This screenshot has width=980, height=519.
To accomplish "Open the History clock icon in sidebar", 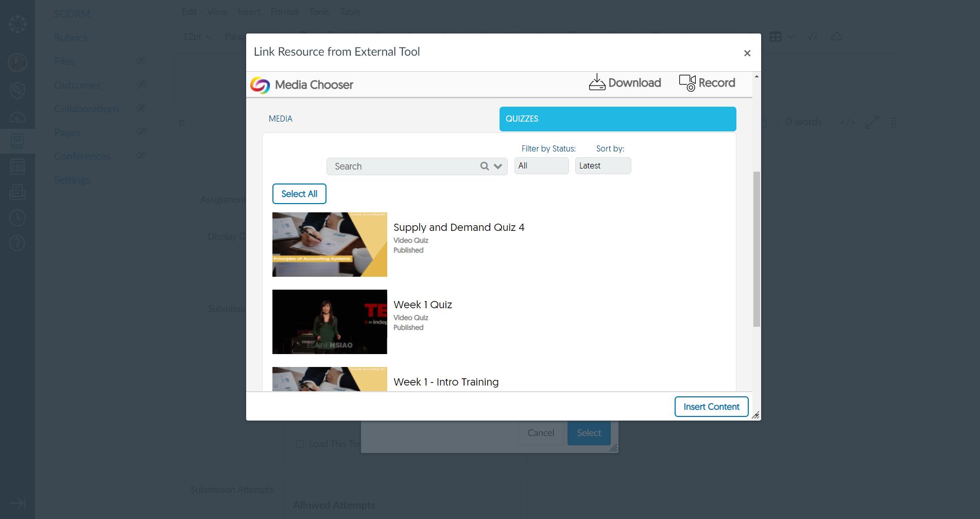I will click(18, 217).
